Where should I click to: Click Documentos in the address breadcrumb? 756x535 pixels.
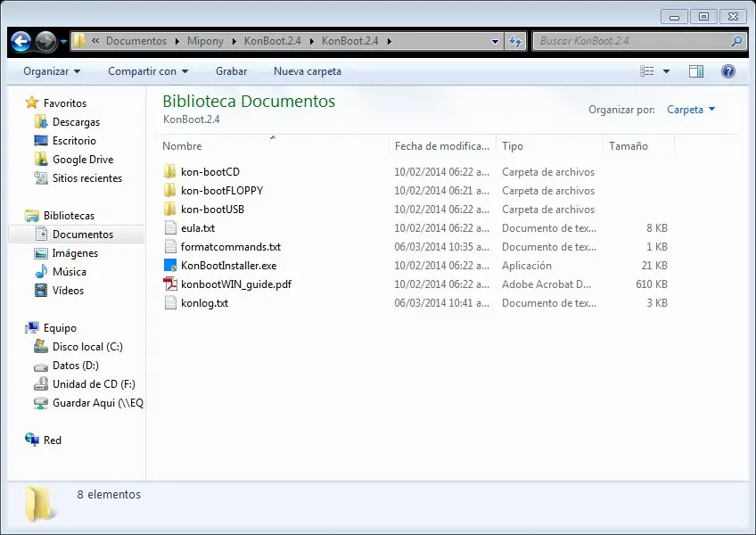136,41
